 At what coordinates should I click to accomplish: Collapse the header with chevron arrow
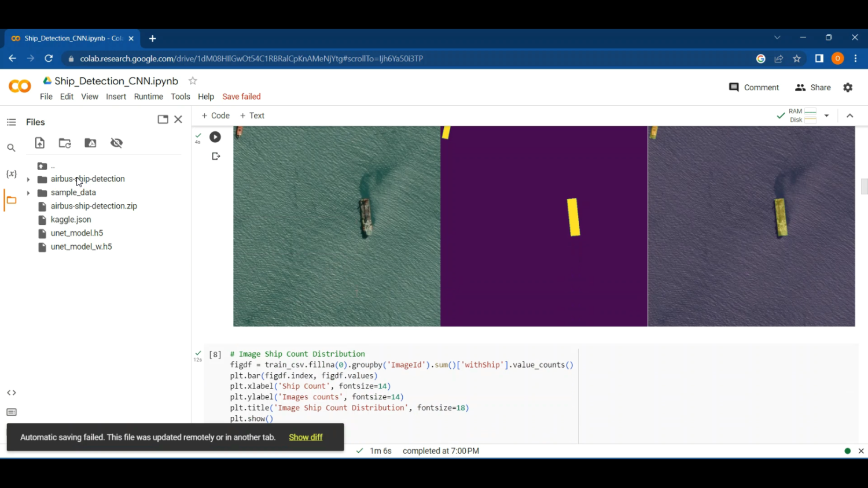pyautogui.click(x=849, y=116)
